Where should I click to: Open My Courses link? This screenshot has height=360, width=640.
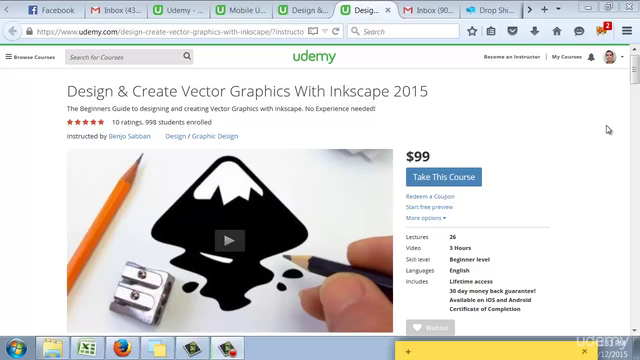pos(567,57)
